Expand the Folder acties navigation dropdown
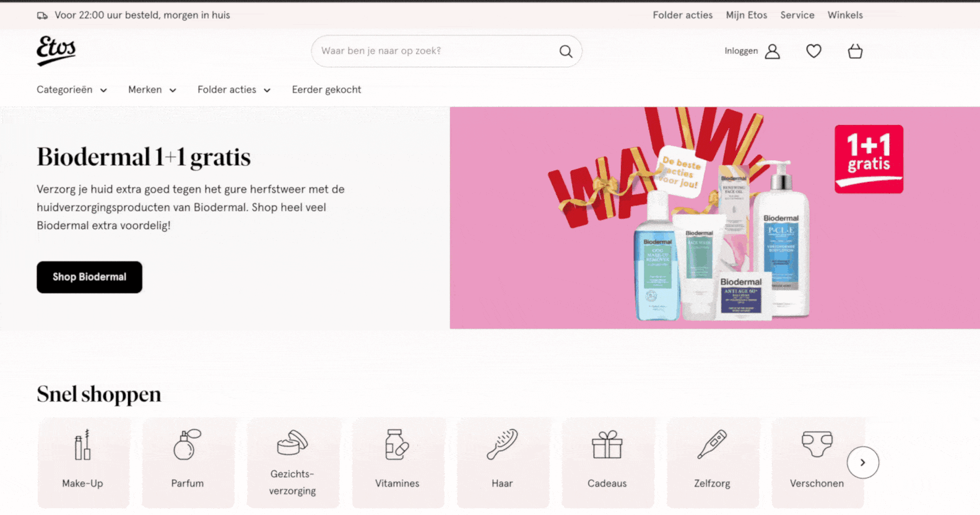 coord(233,90)
